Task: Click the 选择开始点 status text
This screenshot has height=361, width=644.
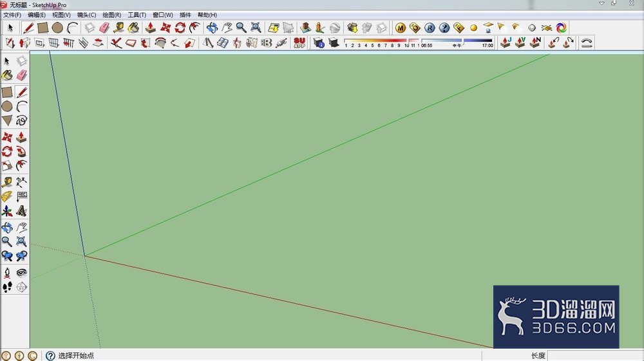Action: [x=76, y=356]
